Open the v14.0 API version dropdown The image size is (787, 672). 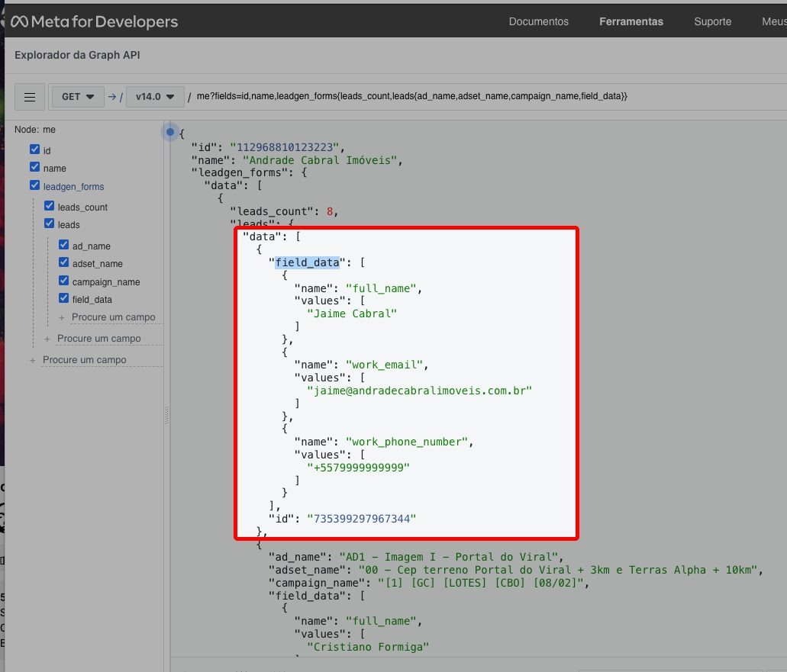(x=155, y=97)
